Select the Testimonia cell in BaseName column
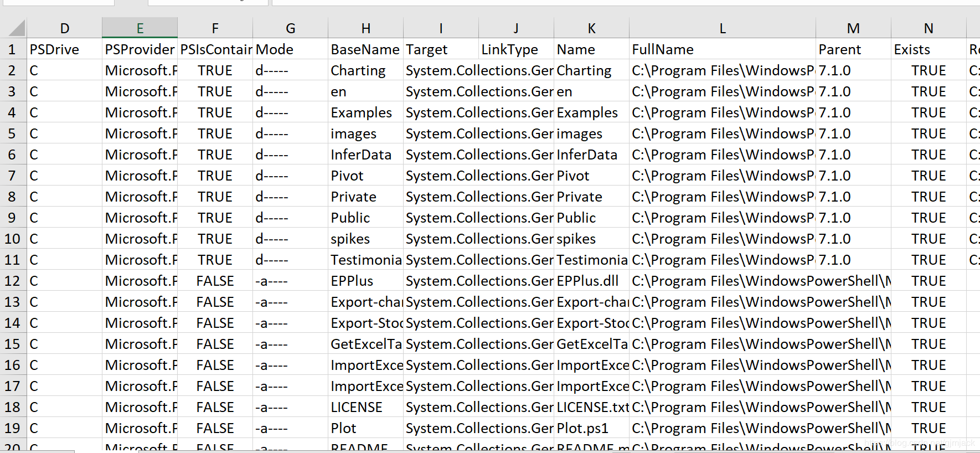The image size is (980, 453). [366, 260]
